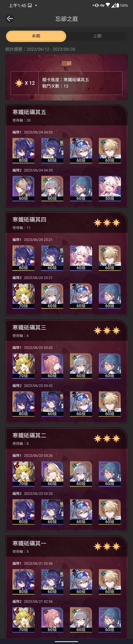Tap the three stars of 寒鐵砥礪其一
The image size is (133, 644).
[107, 547]
